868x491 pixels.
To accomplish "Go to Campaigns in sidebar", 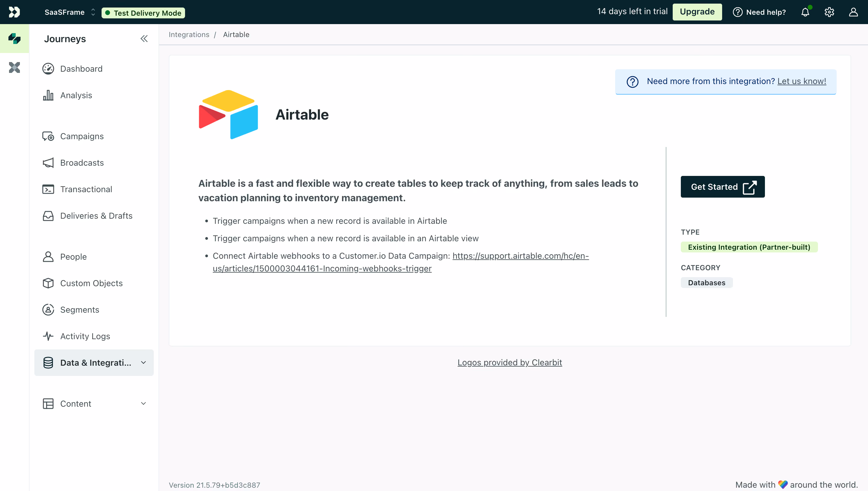I will [x=94, y=136].
